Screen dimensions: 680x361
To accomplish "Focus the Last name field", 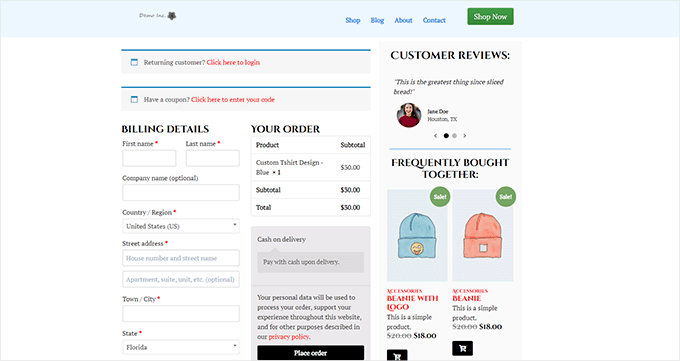I will pos(212,158).
